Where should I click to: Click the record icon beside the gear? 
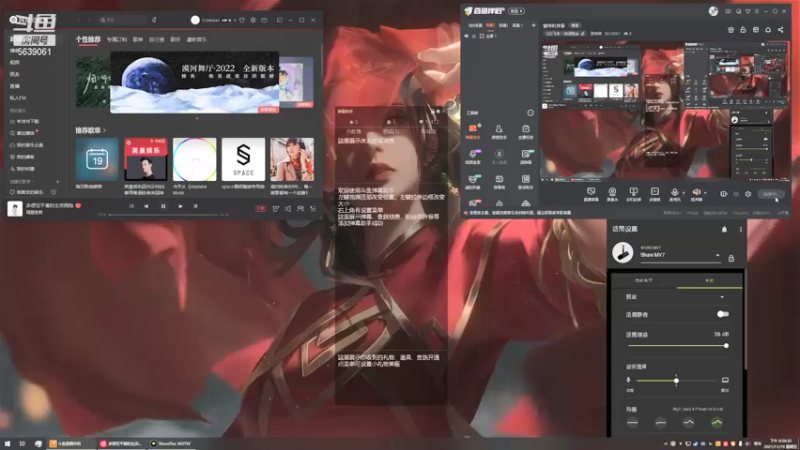tap(723, 194)
